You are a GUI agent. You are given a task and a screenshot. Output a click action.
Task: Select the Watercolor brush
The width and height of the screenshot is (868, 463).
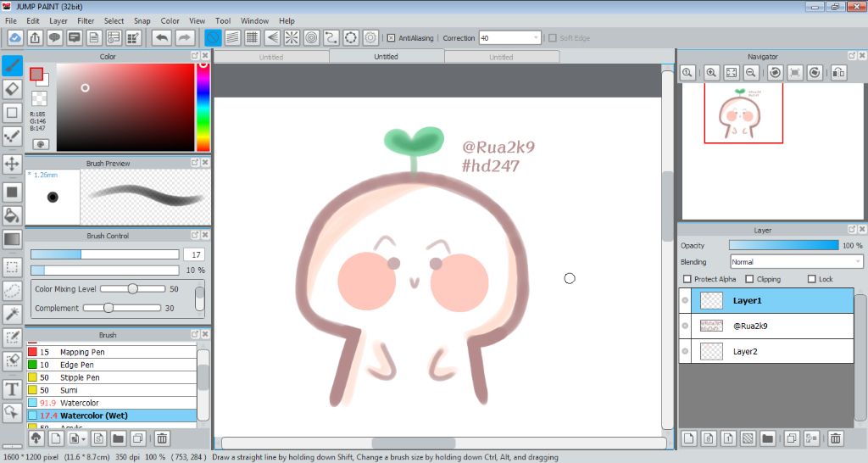click(x=112, y=403)
